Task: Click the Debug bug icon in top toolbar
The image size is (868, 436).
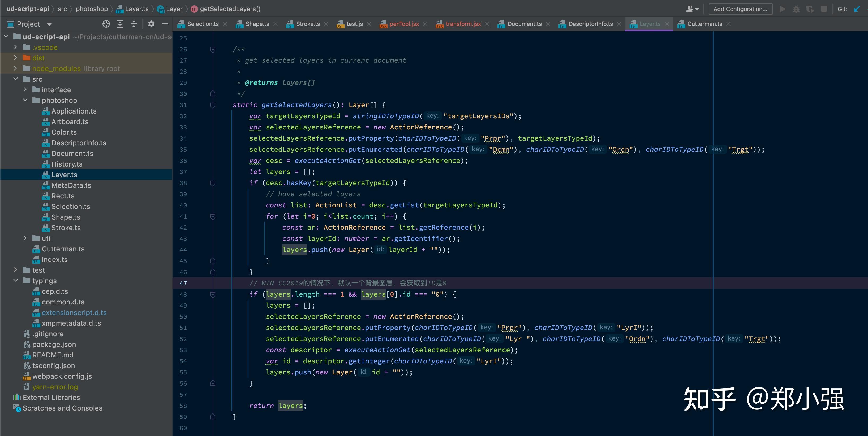Action: click(796, 9)
